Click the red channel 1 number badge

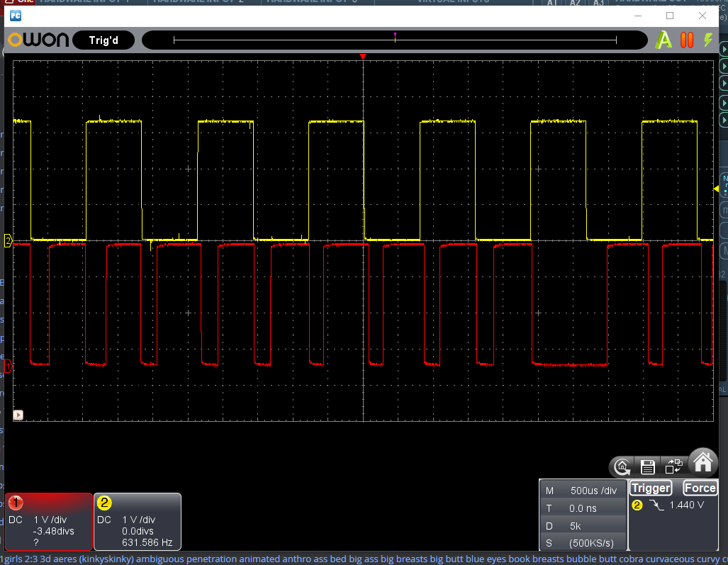point(16,503)
